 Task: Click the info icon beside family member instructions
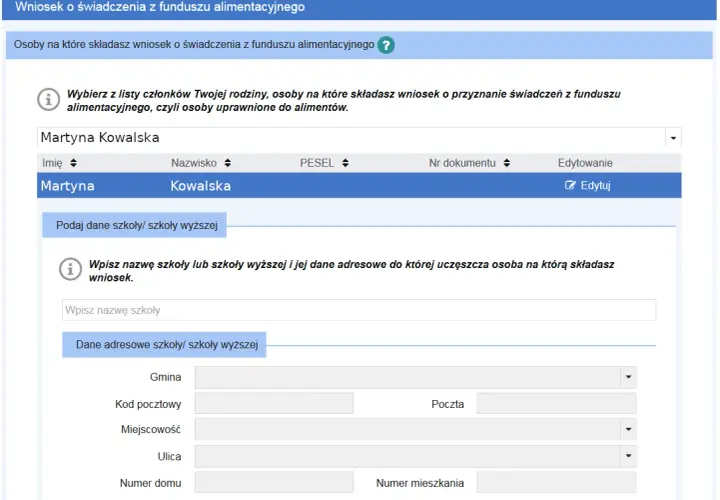click(48, 100)
